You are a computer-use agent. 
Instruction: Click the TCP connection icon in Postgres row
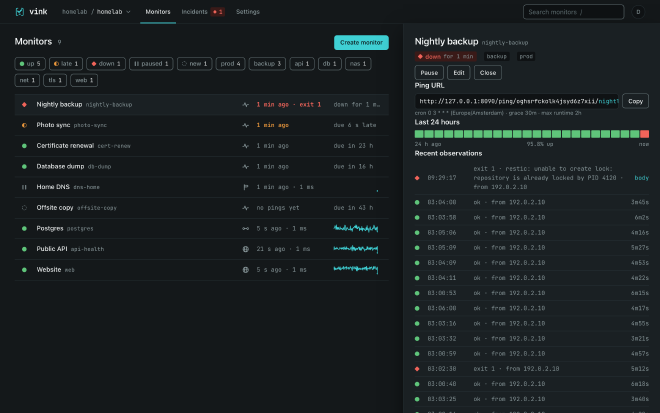click(x=245, y=228)
